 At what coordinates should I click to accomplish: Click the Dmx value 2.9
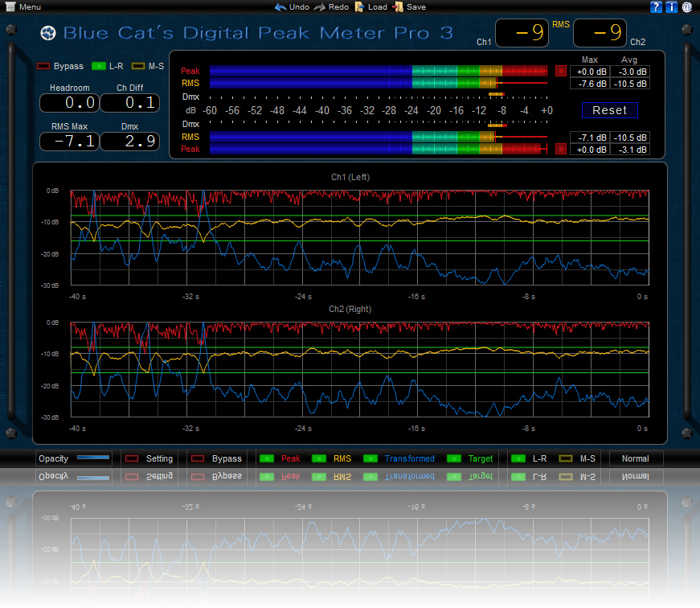(129, 142)
